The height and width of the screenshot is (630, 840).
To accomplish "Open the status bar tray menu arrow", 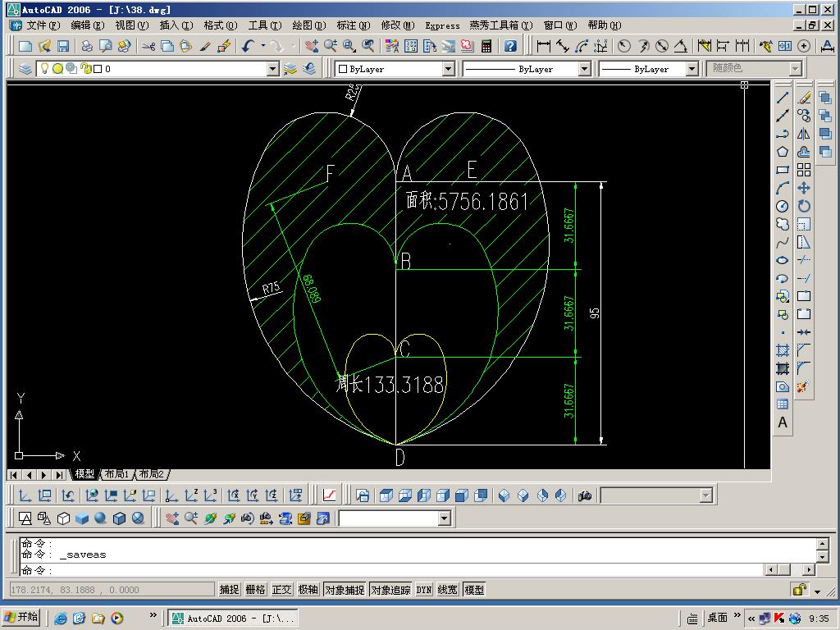I will point(817,591).
